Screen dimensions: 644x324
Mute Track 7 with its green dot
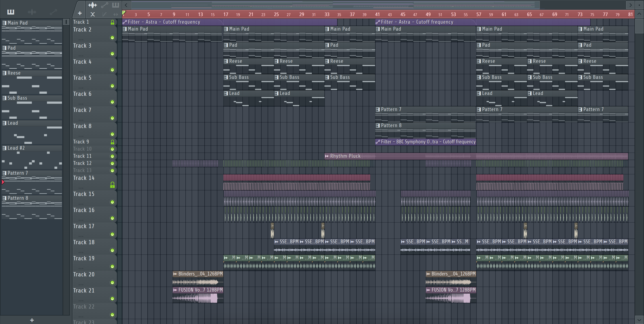(x=112, y=118)
